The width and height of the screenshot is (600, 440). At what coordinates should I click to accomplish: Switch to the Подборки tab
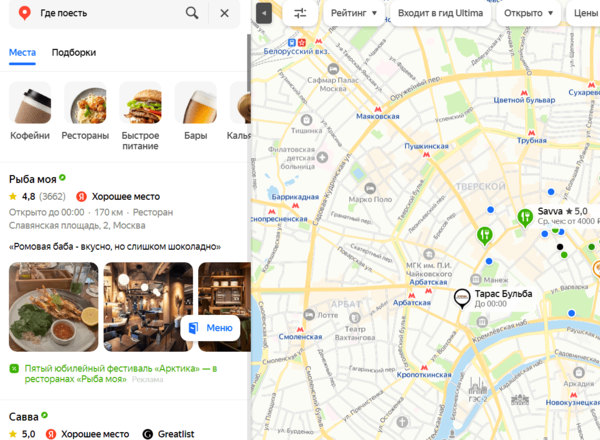74,52
